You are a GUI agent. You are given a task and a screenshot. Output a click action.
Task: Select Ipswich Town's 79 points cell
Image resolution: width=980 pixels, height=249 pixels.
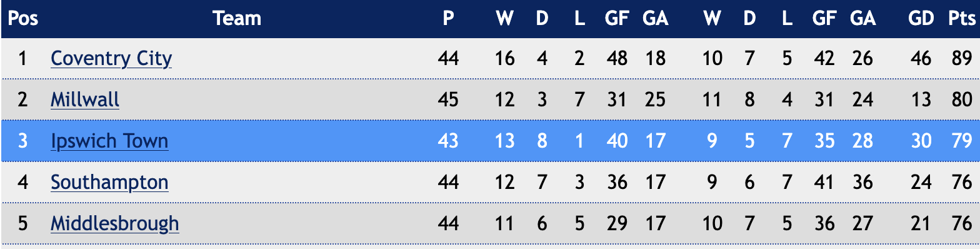tap(961, 141)
